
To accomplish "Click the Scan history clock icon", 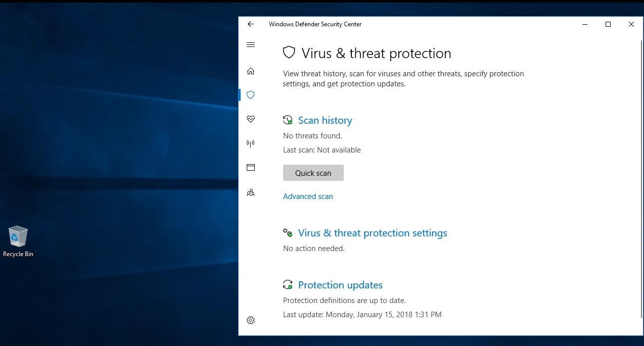I will click(288, 120).
